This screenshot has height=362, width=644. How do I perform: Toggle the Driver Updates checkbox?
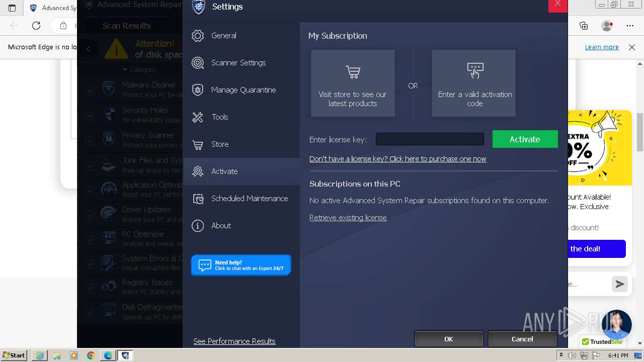[90, 215]
